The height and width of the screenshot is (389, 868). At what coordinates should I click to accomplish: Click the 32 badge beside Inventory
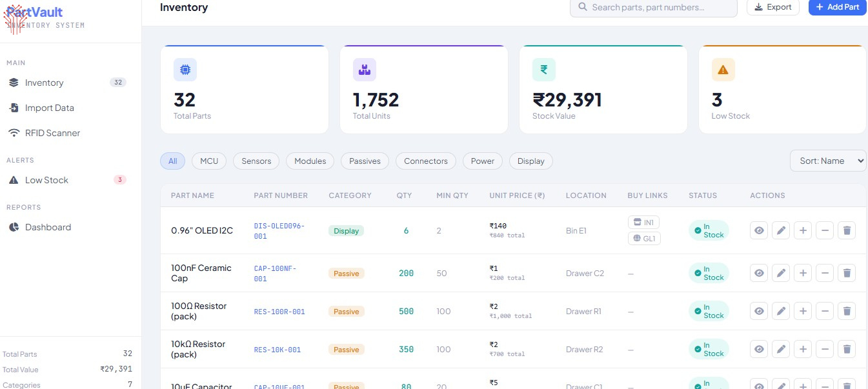click(118, 83)
